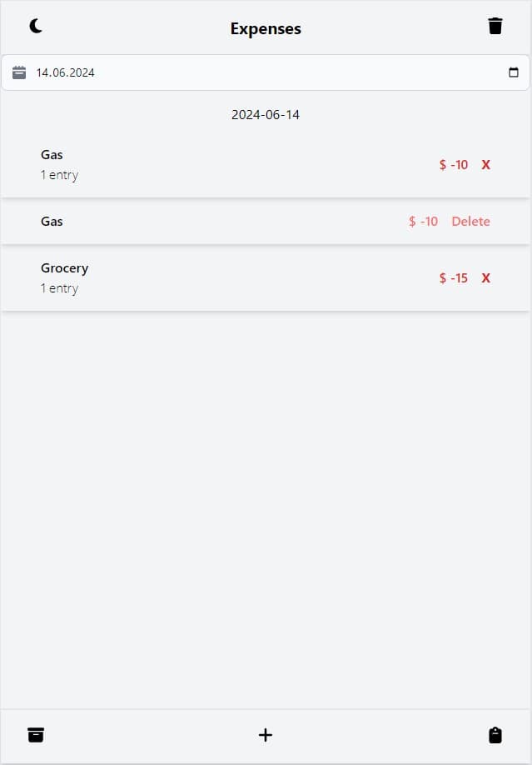This screenshot has width=532, height=765.
Task: Click the 1 entry label under Grocery
Action: click(60, 287)
